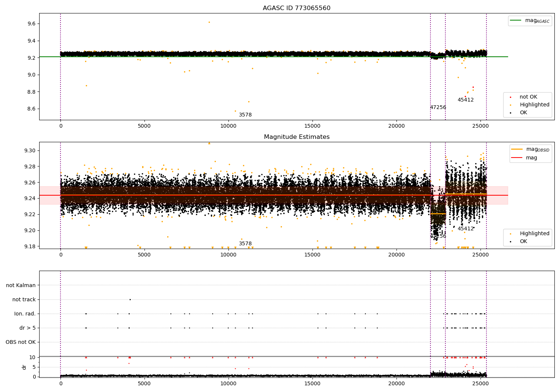Click the mag OBSID legend entry label

tap(538, 149)
